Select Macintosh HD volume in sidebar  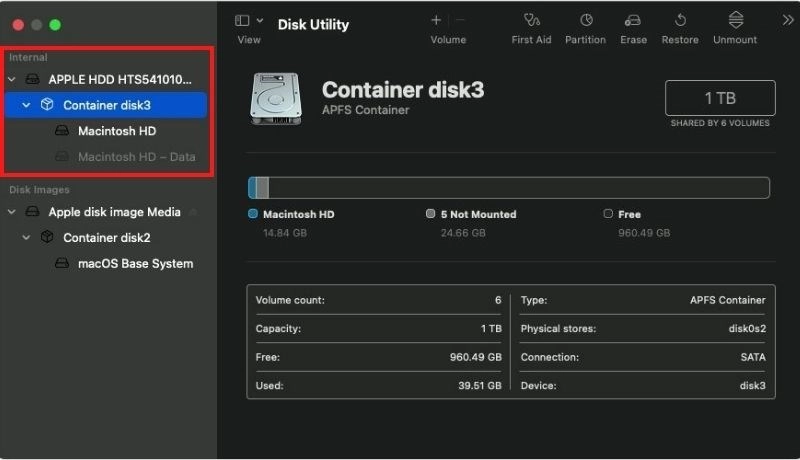point(116,131)
